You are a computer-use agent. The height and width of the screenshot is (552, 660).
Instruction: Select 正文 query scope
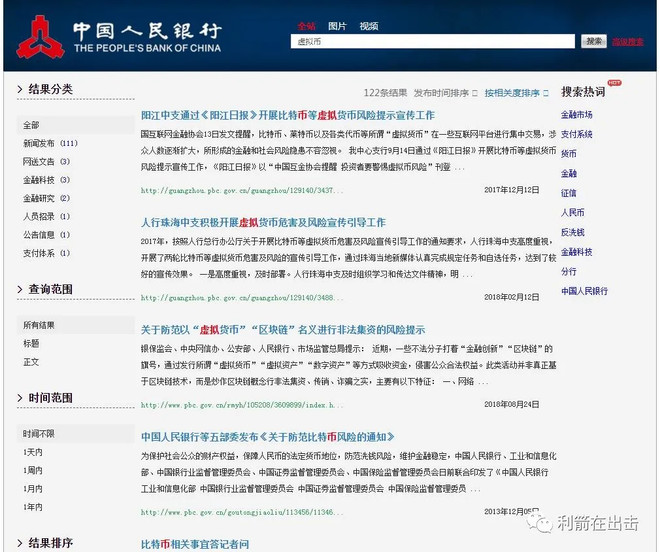31,362
